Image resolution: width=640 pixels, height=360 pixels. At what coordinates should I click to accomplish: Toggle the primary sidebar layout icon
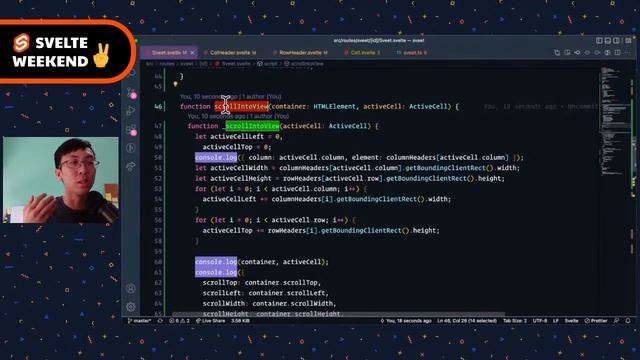(599, 40)
